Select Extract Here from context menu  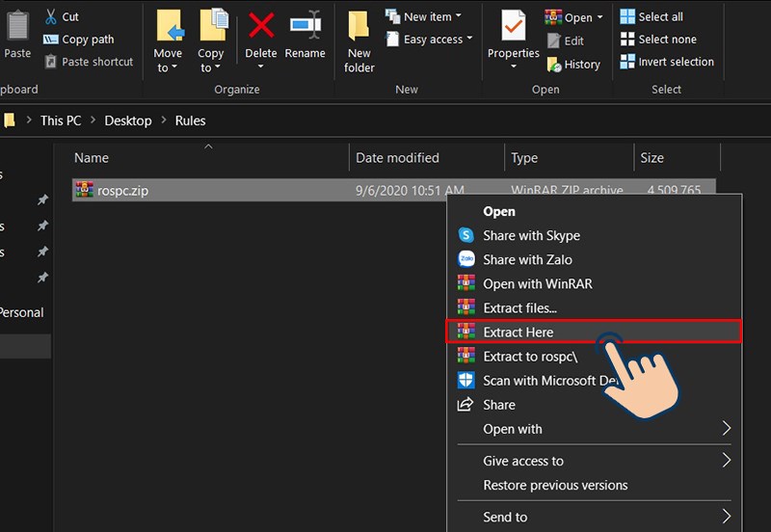click(x=518, y=332)
